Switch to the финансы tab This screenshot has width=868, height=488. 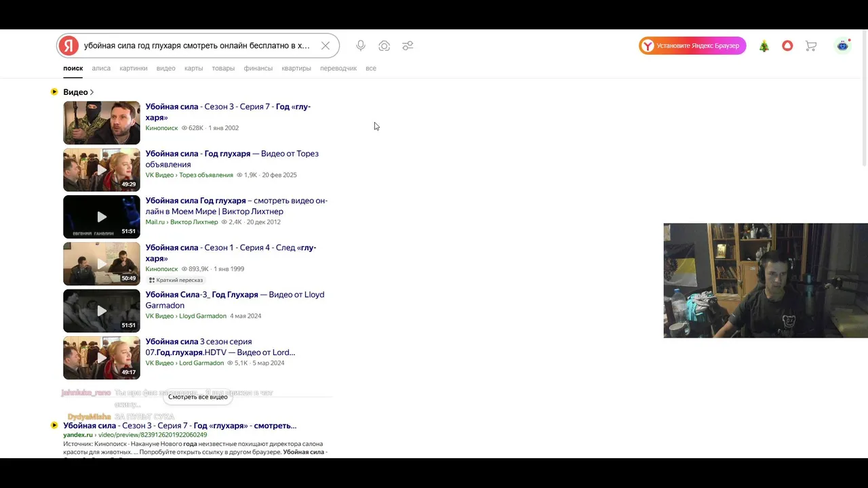click(258, 68)
